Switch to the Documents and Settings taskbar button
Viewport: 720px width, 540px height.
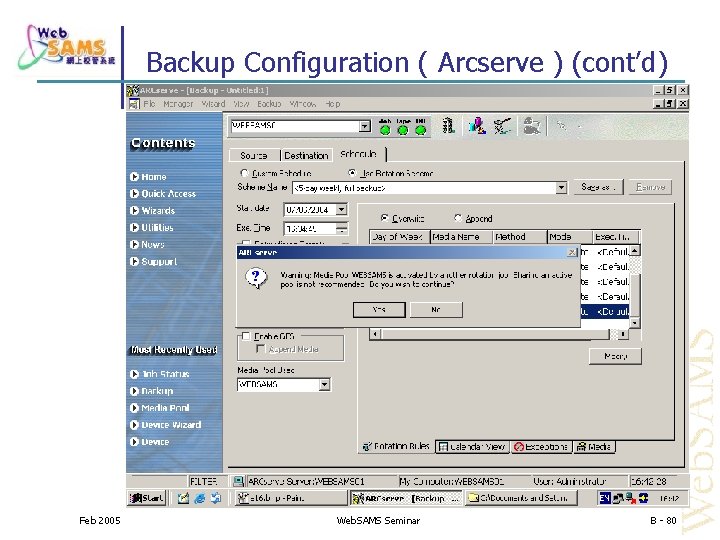pyautogui.click(x=522, y=498)
